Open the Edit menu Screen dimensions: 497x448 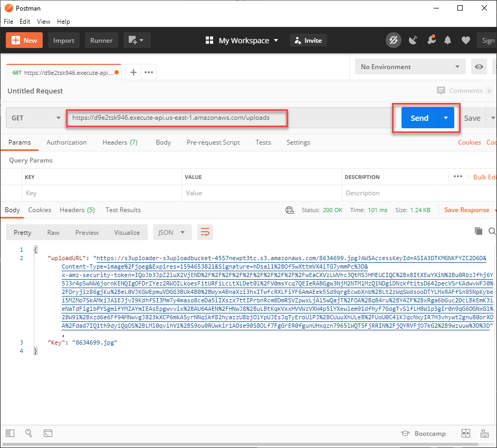point(25,22)
